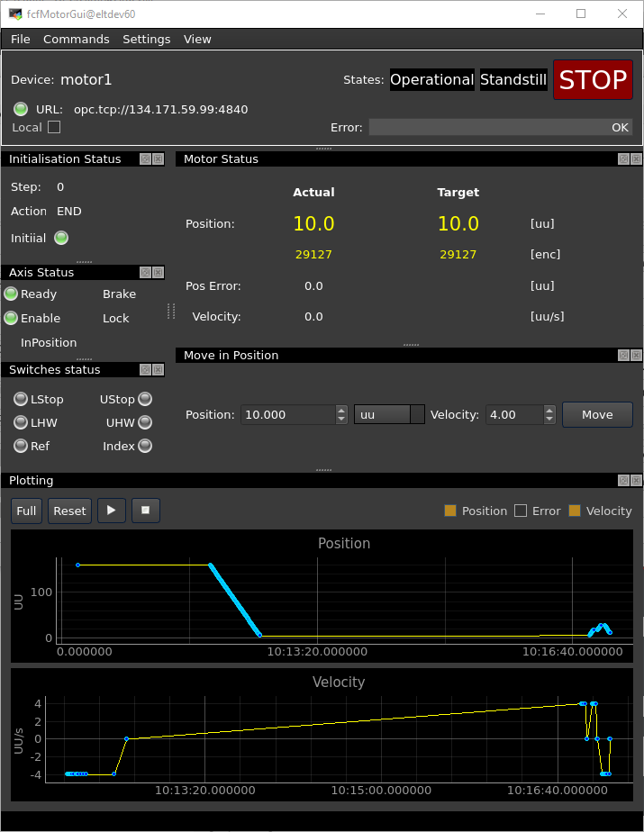Toggle the Local checkbox
Screen dimensions: 644x832
[x=54, y=127]
